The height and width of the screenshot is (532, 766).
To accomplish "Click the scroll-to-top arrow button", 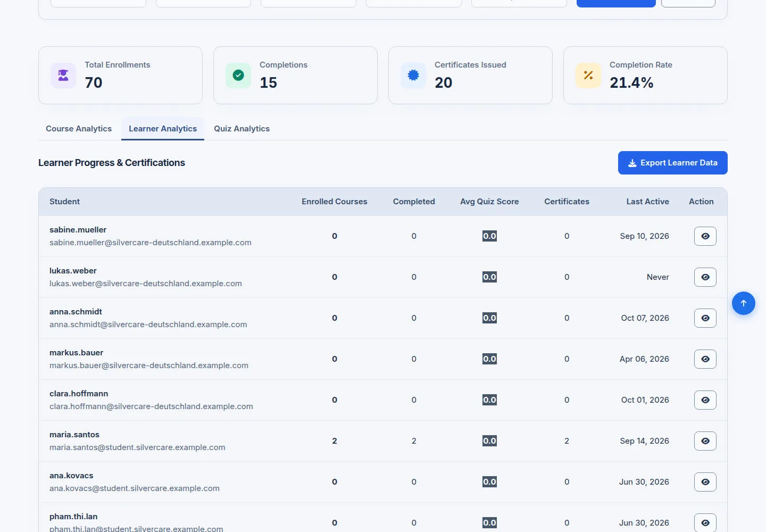I will tap(744, 303).
